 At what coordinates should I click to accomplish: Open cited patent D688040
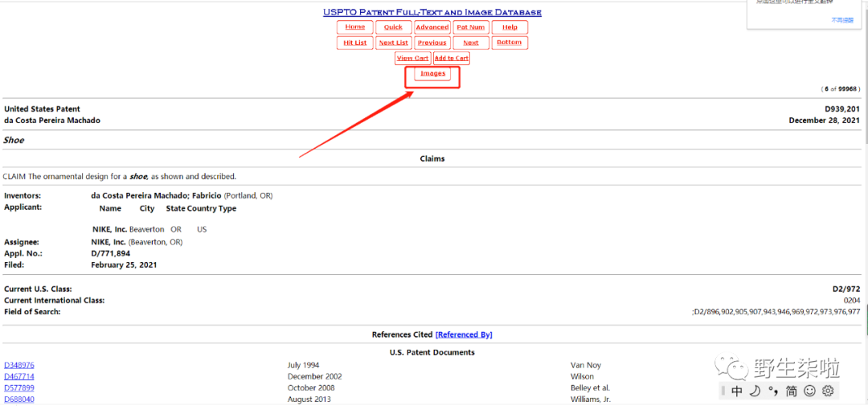[19, 400]
